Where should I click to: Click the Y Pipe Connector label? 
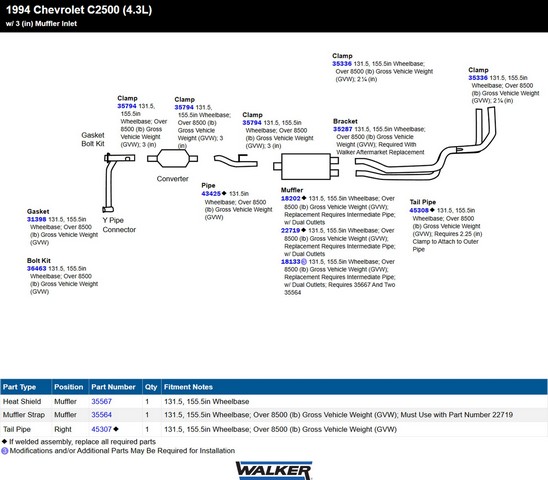click(x=119, y=225)
